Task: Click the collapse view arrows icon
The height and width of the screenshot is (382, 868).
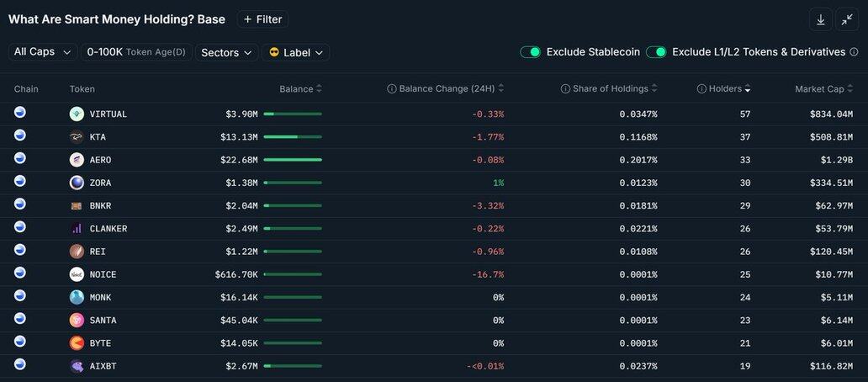Action: tap(847, 19)
